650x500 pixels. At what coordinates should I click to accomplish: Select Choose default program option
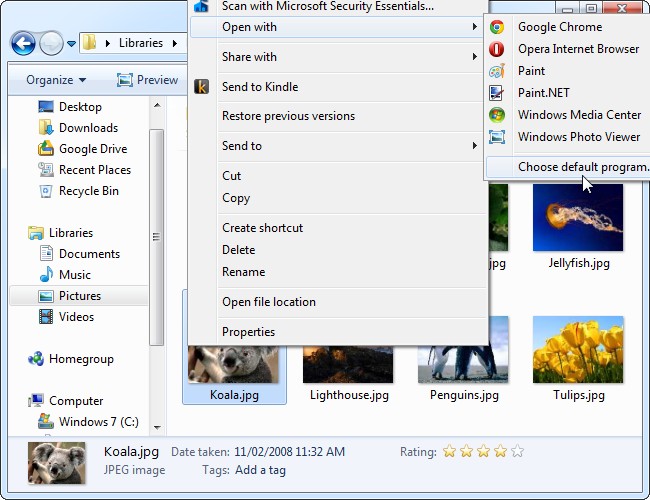click(568, 167)
